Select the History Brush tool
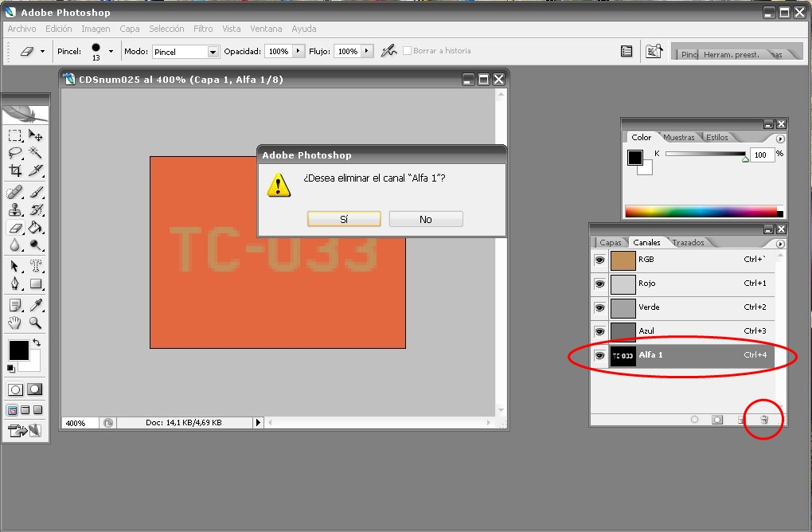The image size is (812, 532). 35,209
